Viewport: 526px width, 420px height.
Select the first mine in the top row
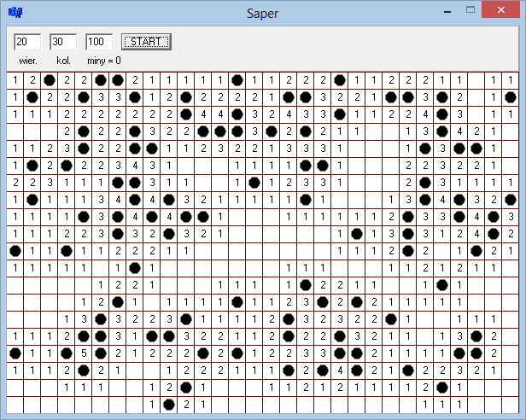coord(50,80)
